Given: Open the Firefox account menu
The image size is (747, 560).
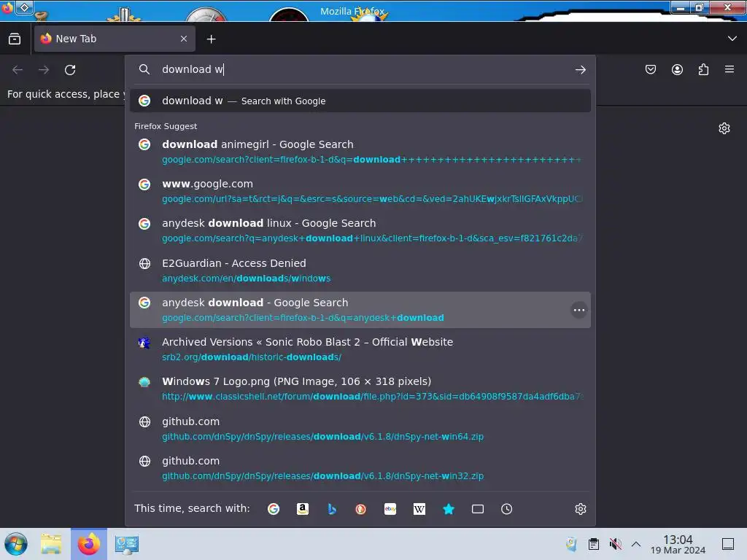Looking at the screenshot, I should (x=677, y=69).
